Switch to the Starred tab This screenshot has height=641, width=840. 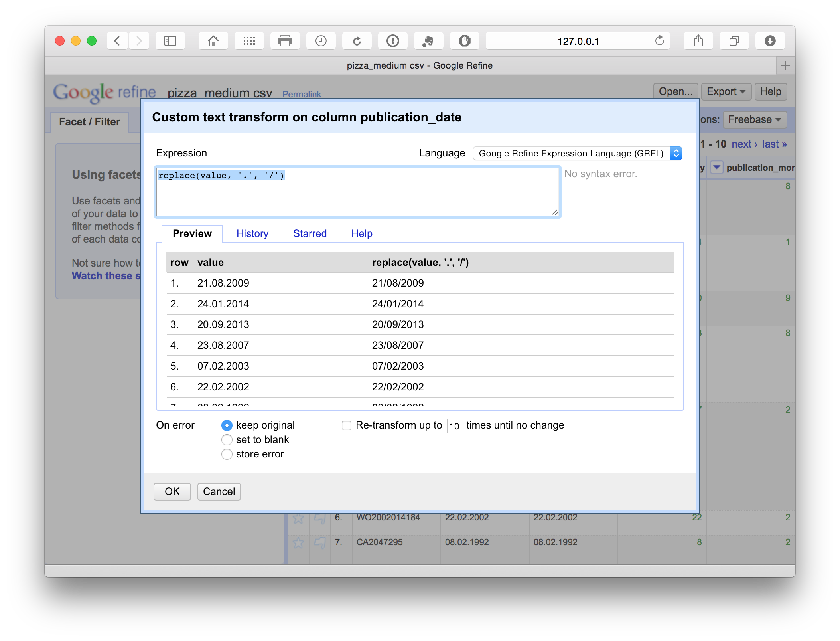coord(310,234)
